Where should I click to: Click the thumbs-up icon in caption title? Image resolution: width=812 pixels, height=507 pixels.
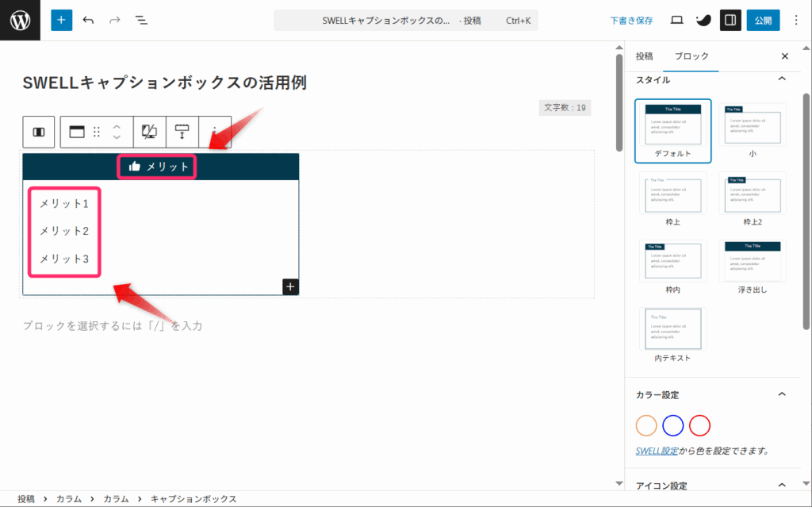(x=135, y=167)
